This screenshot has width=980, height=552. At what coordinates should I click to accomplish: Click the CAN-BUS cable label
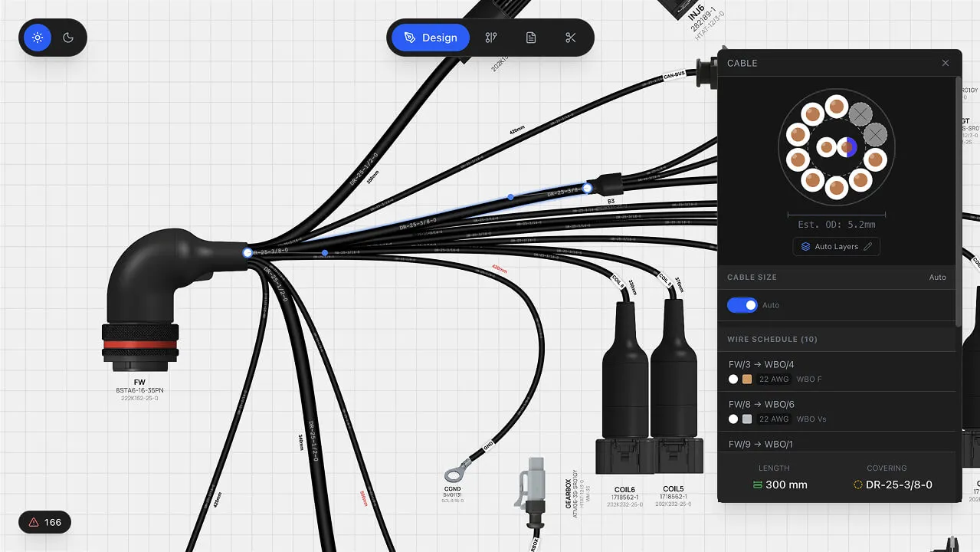point(674,75)
